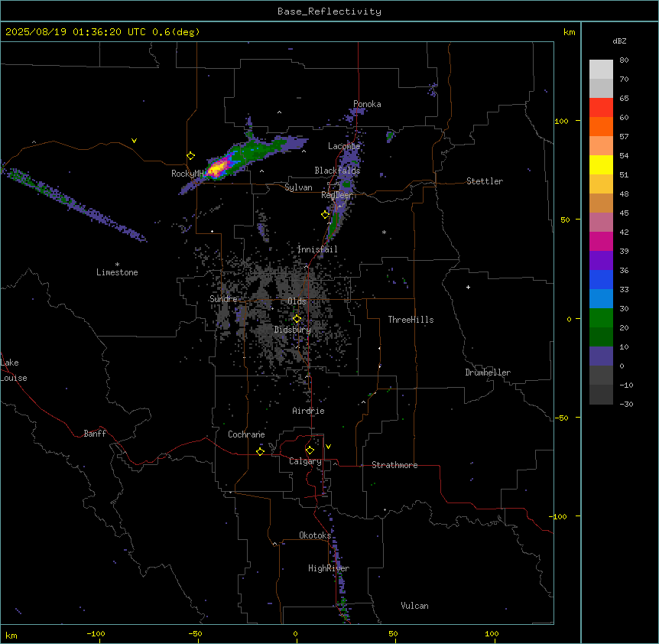Click the yellow diamond marker beside RockyMH
659x644 pixels.
point(190,156)
